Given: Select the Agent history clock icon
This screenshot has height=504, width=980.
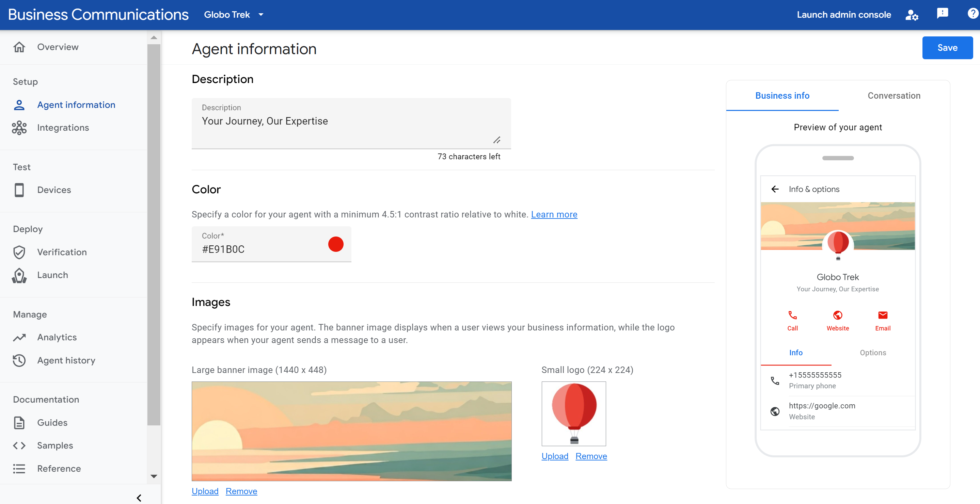Looking at the screenshot, I should (19, 359).
